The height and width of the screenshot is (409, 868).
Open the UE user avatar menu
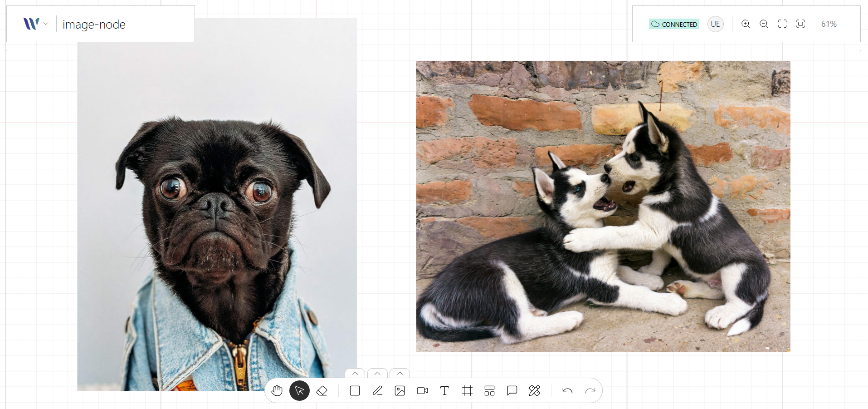tap(715, 24)
